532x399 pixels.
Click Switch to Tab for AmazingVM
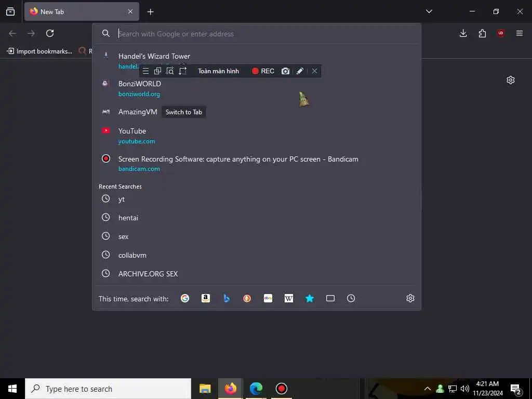(x=183, y=112)
